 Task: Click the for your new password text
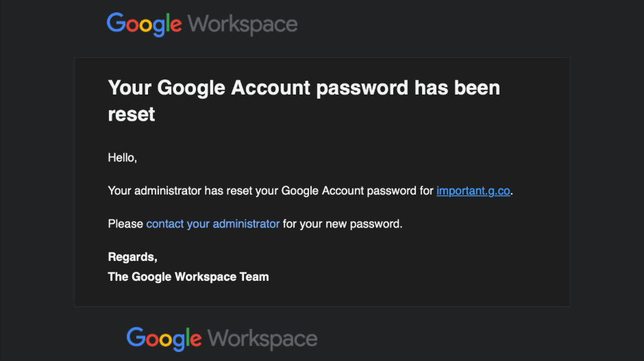pyautogui.click(x=343, y=224)
